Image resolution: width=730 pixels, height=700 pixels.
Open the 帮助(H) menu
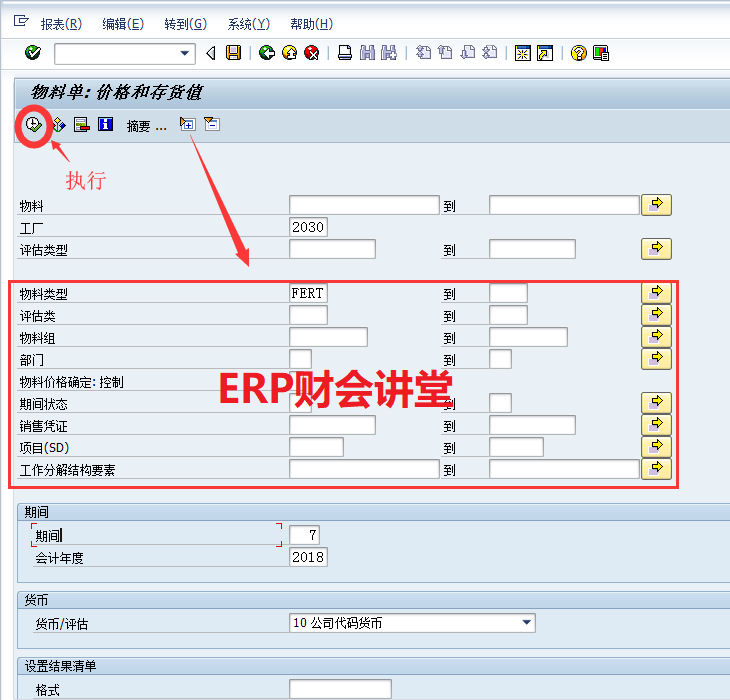coord(311,24)
